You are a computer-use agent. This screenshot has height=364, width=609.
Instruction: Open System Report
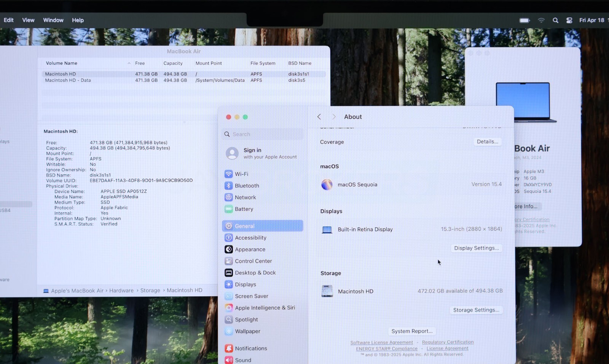point(412,331)
